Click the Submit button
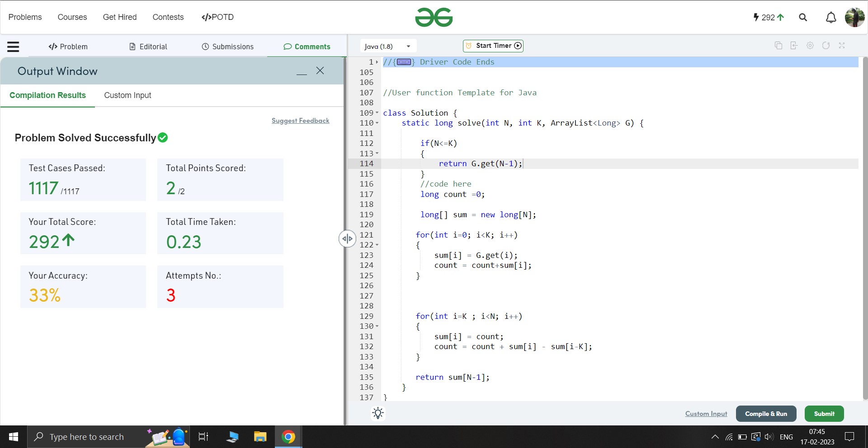The height and width of the screenshot is (448, 868). (x=824, y=414)
